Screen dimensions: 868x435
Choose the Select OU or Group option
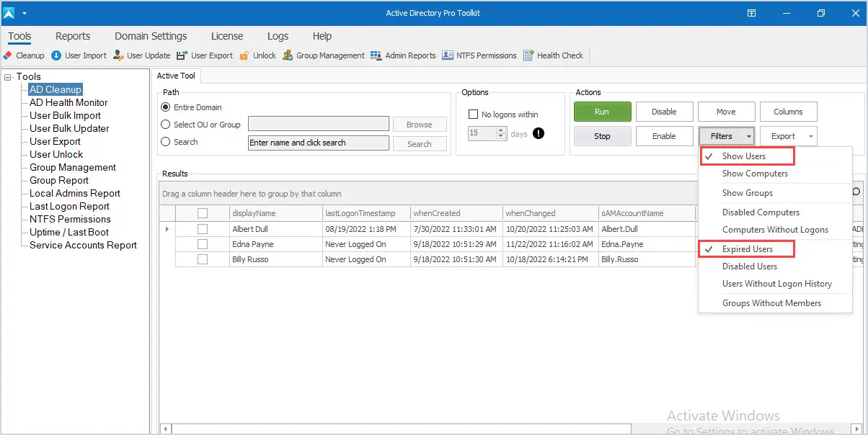click(165, 125)
